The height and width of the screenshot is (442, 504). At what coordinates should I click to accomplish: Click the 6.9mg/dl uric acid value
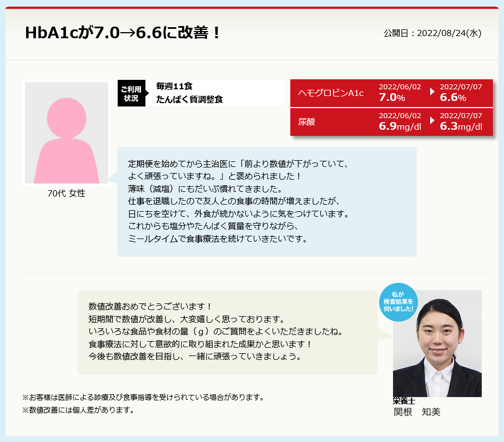[x=400, y=126]
